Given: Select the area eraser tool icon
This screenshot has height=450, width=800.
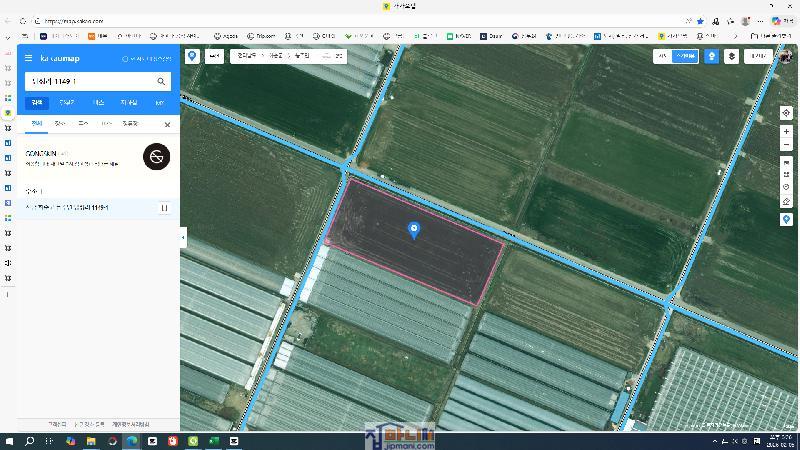Looking at the screenshot, I should pos(786,201).
